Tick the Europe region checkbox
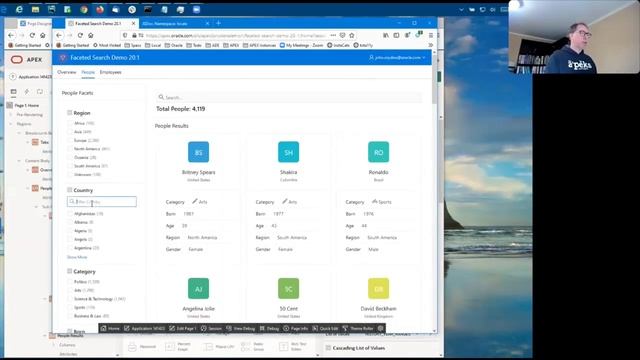 (x=70, y=140)
